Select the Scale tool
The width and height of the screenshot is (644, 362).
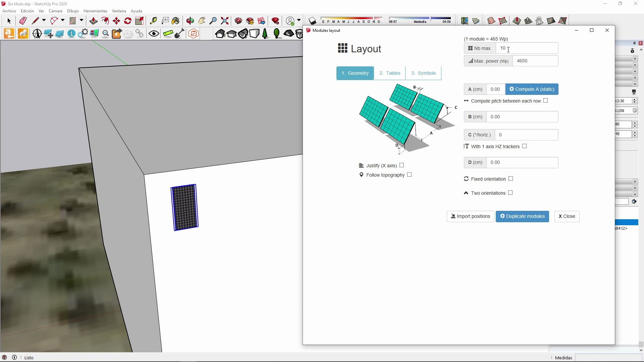(139, 21)
